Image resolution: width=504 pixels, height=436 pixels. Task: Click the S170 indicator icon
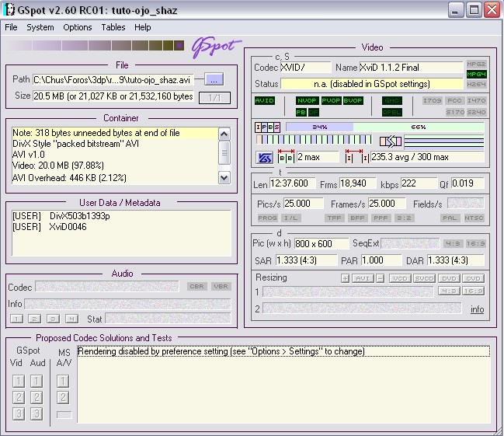pos(455,112)
